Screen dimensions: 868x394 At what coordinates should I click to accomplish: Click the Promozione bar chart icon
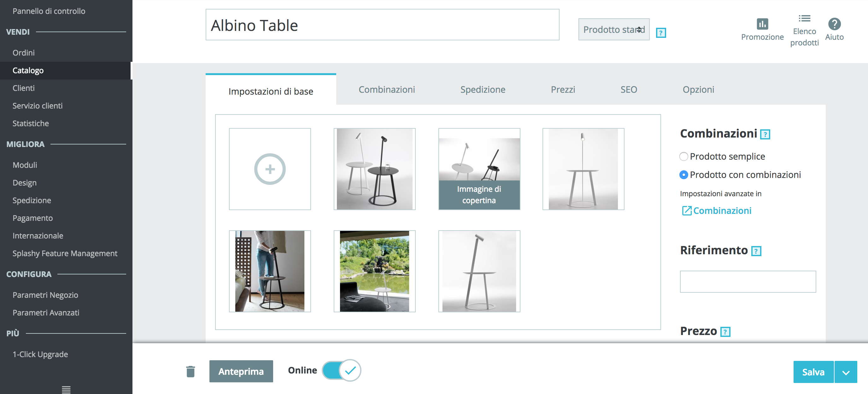point(762,24)
